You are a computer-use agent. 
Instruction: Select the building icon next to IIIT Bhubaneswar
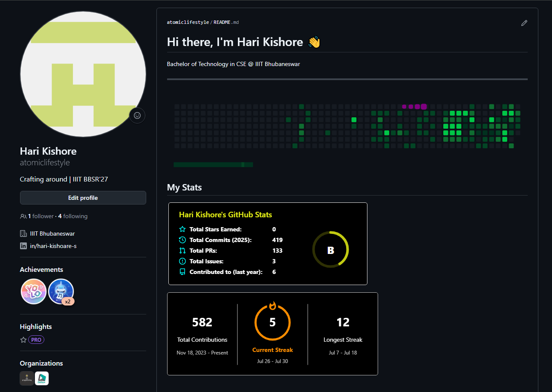pyautogui.click(x=23, y=233)
